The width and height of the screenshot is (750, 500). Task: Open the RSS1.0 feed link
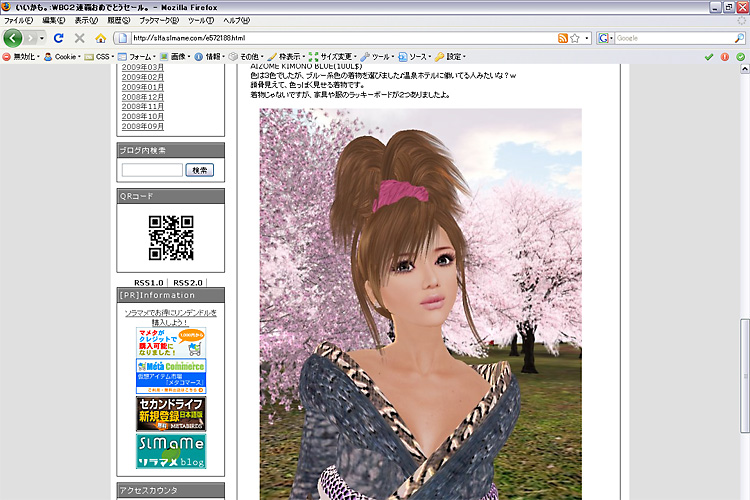point(149,282)
